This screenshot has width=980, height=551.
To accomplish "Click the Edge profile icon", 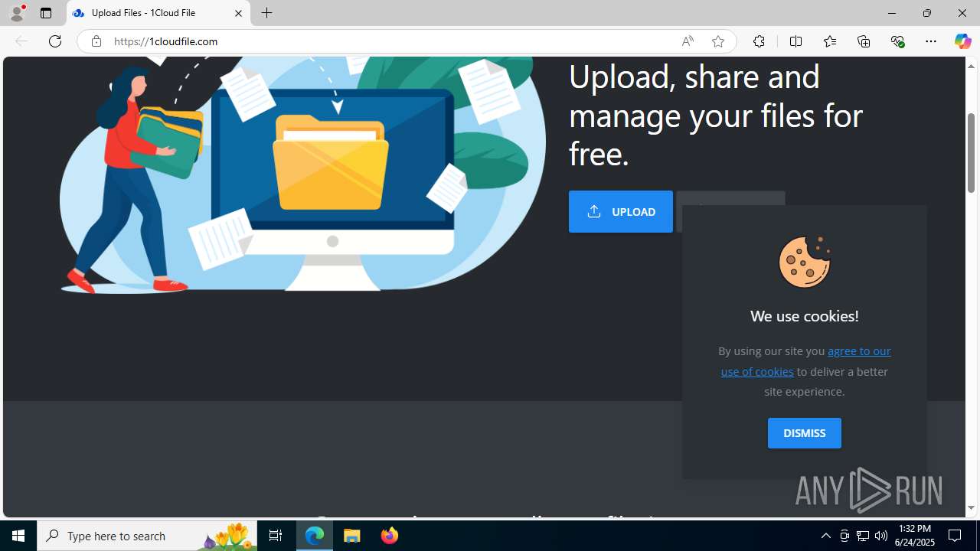I will [x=17, y=13].
